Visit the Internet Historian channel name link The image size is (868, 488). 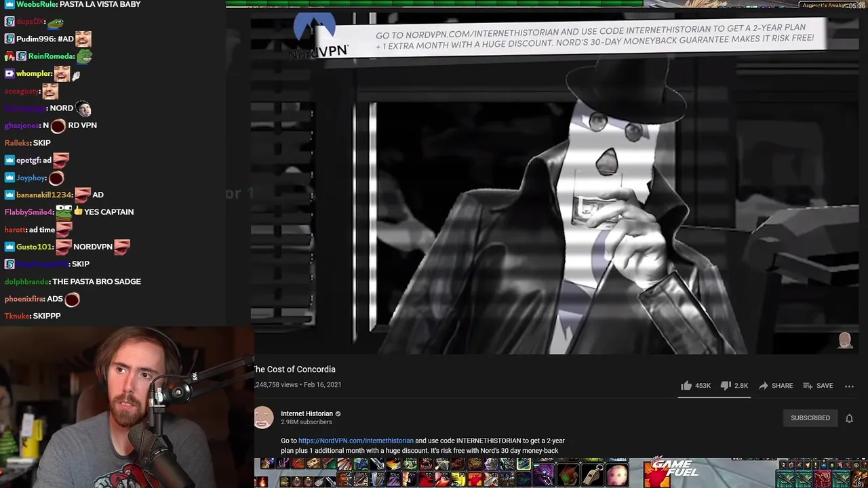click(x=307, y=413)
